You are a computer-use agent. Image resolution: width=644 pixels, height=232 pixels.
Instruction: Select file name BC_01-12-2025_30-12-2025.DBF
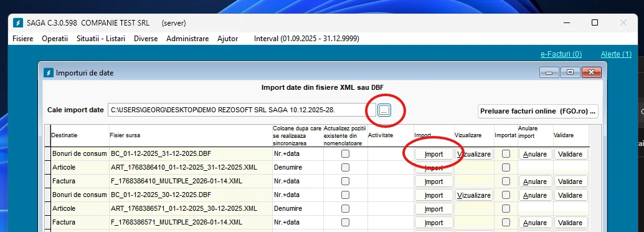[161, 195]
